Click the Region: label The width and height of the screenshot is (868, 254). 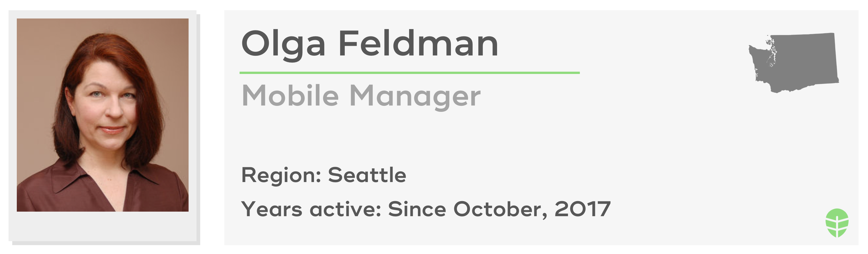[x=281, y=175]
